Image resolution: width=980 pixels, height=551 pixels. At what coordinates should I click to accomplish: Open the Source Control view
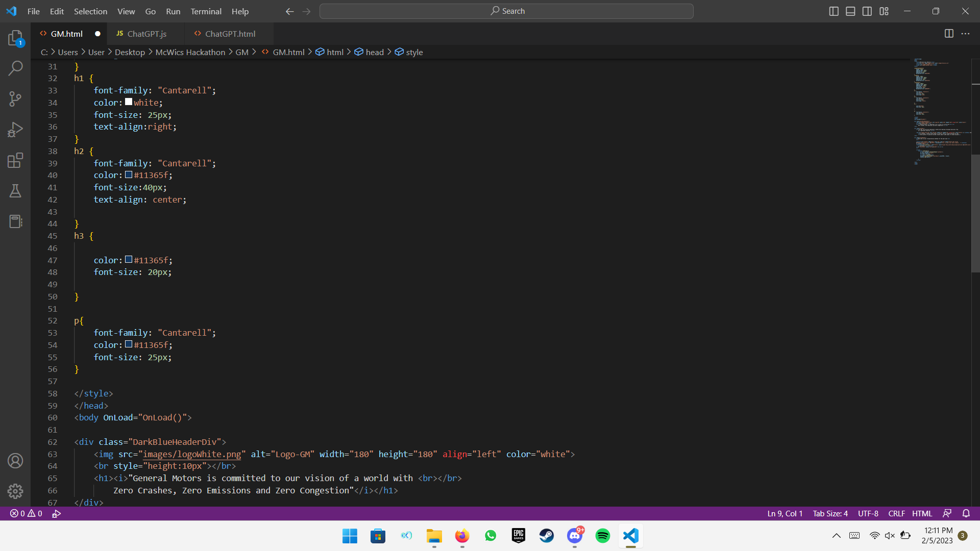tap(15, 99)
